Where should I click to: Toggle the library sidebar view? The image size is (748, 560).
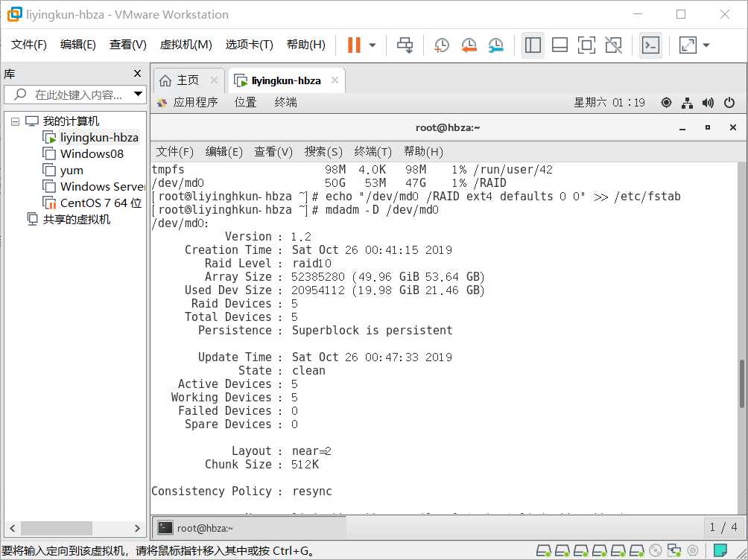click(533, 45)
